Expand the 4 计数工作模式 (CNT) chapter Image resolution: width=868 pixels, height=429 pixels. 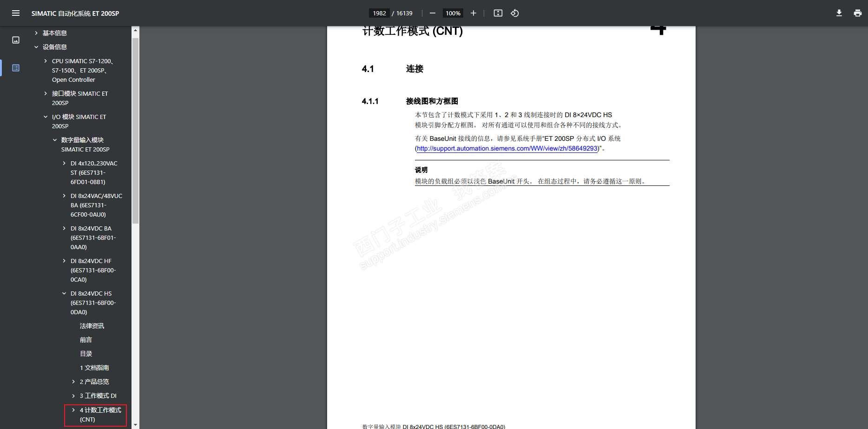coord(73,410)
